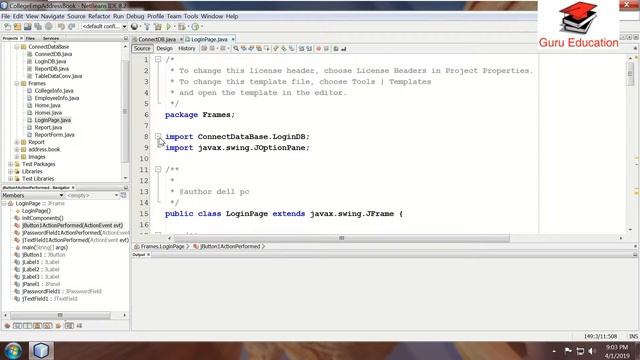
Task: Open the Refactor menu
Action: click(x=99, y=16)
